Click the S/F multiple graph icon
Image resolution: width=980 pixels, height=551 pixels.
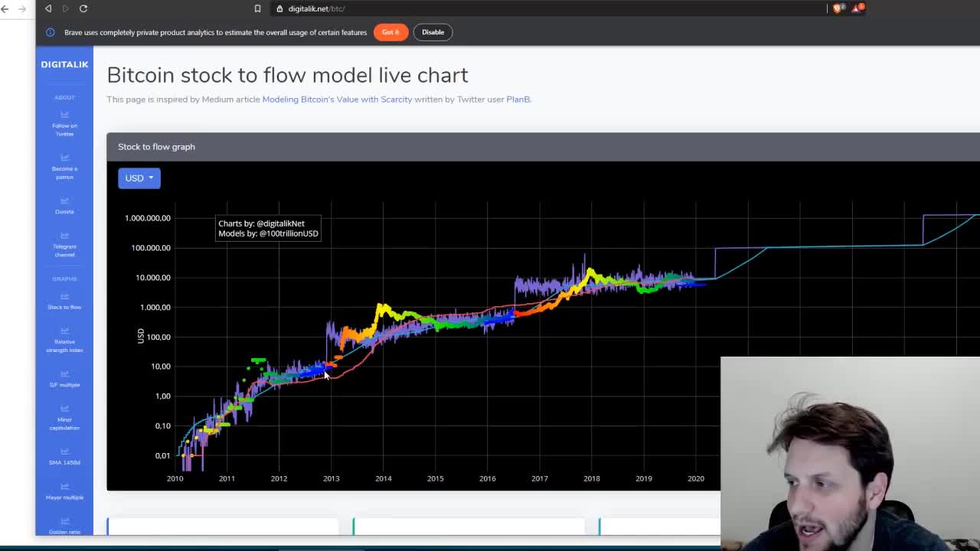[64, 373]
